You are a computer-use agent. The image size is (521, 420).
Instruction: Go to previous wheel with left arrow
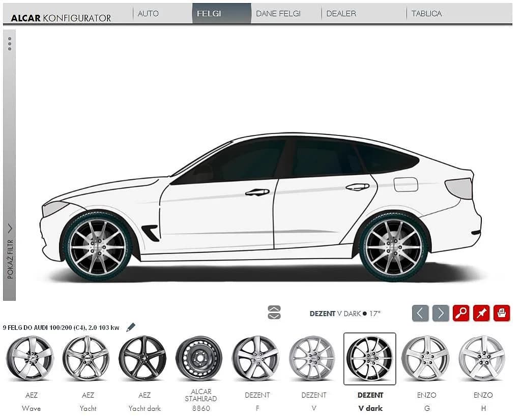pos(420,313)
